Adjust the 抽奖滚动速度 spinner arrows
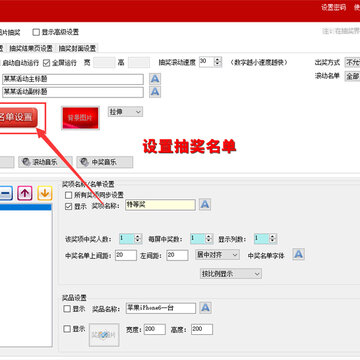The height and width of the screenshot is (360, 360). [218, 62]
